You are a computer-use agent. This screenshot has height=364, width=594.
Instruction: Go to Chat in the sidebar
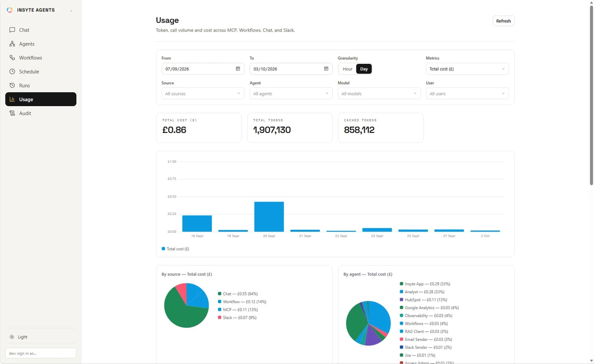(x=41, y=30)
